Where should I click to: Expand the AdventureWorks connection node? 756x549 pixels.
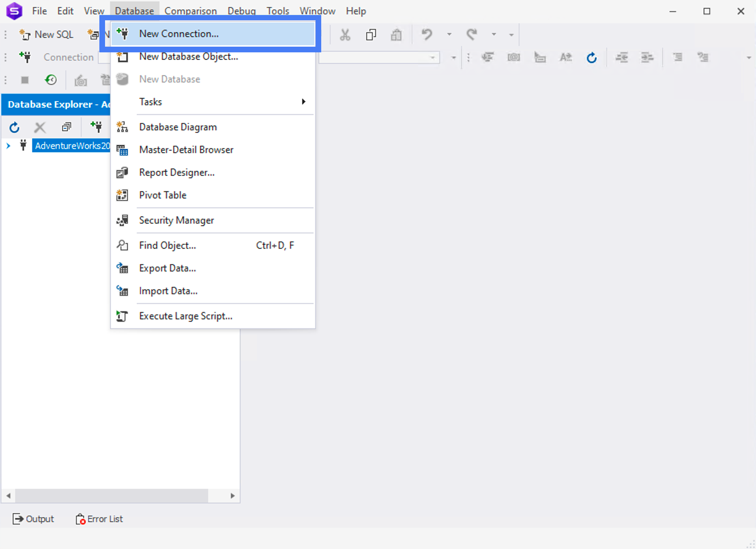[9, 146]
